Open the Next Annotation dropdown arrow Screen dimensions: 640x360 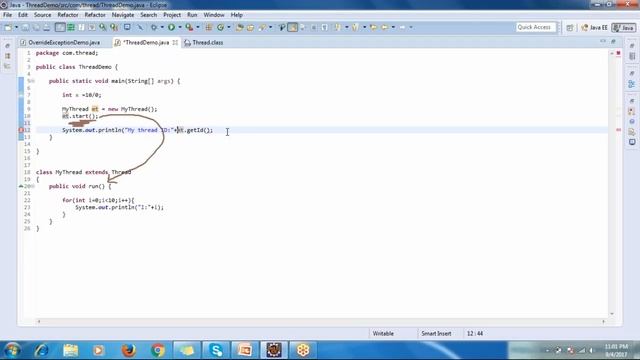pos(347,27)
